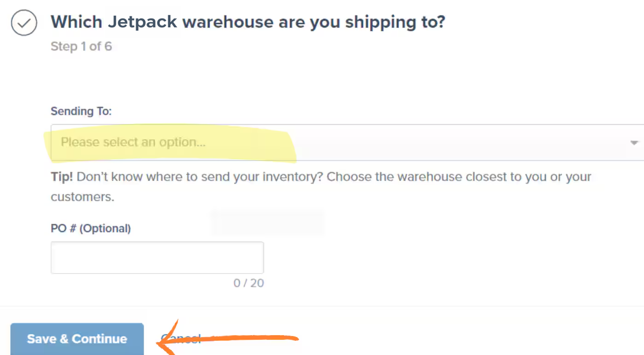Select Cancel next to Save & Continue
The image size is (644, 355).
[x=181, y=339]
